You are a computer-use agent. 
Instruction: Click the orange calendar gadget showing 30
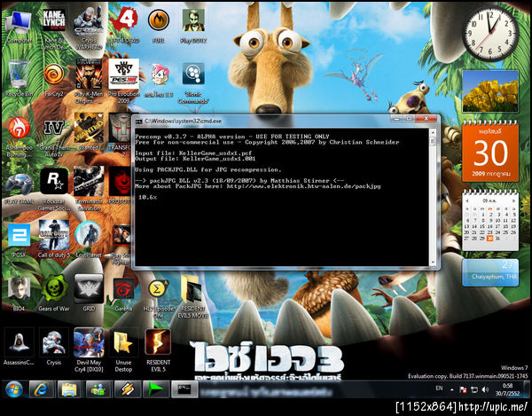click(x=490, y=152)
